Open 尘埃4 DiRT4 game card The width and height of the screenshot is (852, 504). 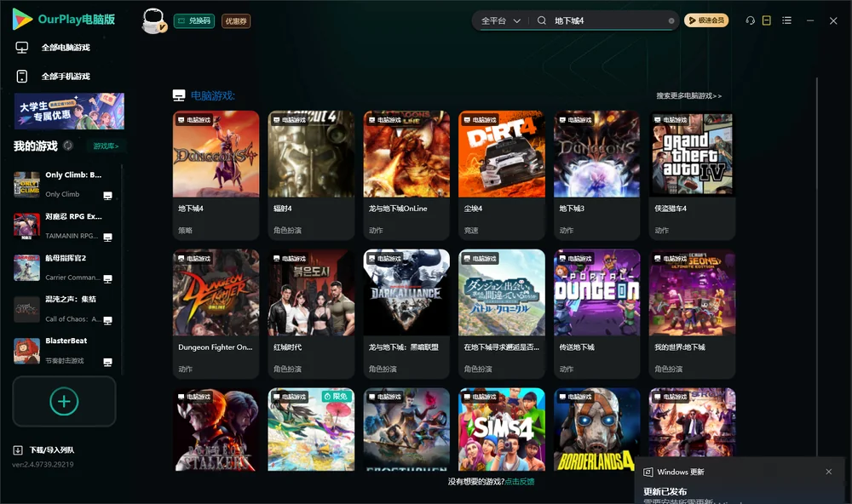click(x=502, y=175)
